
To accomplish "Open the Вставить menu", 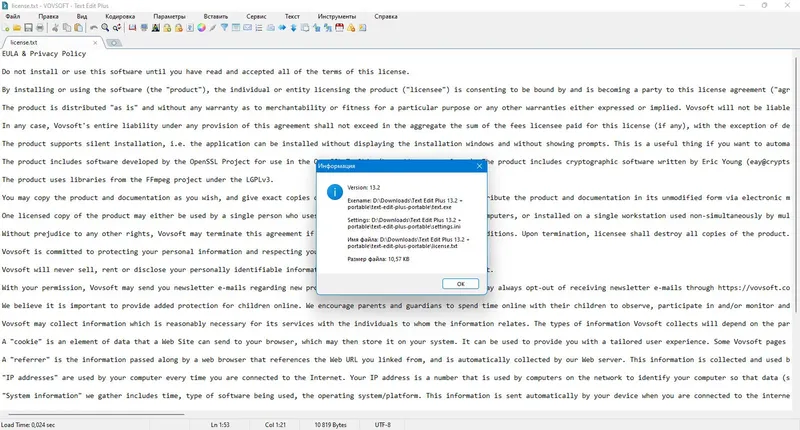I will (x=216, y=16).
